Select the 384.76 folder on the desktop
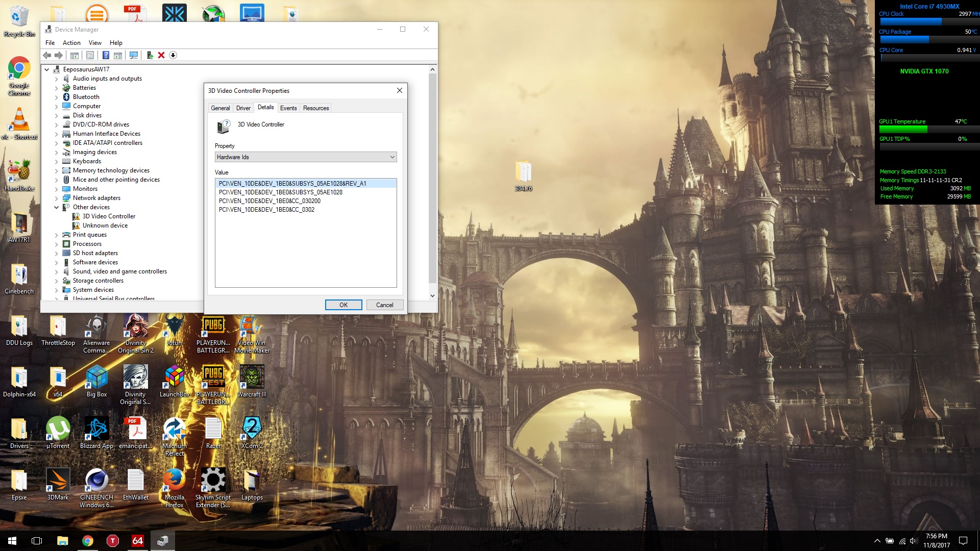The height and width of the screenshot is (551, 980). (523, 176)
